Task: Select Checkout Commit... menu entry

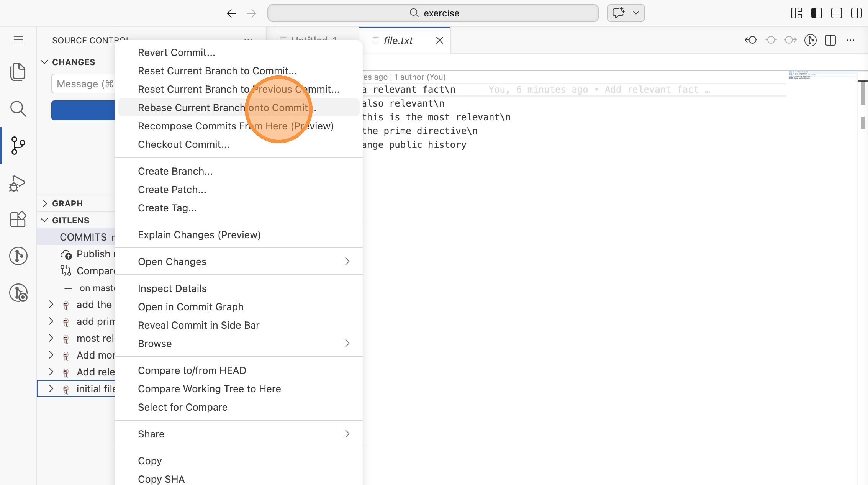Action: click(x=183, y=144)
